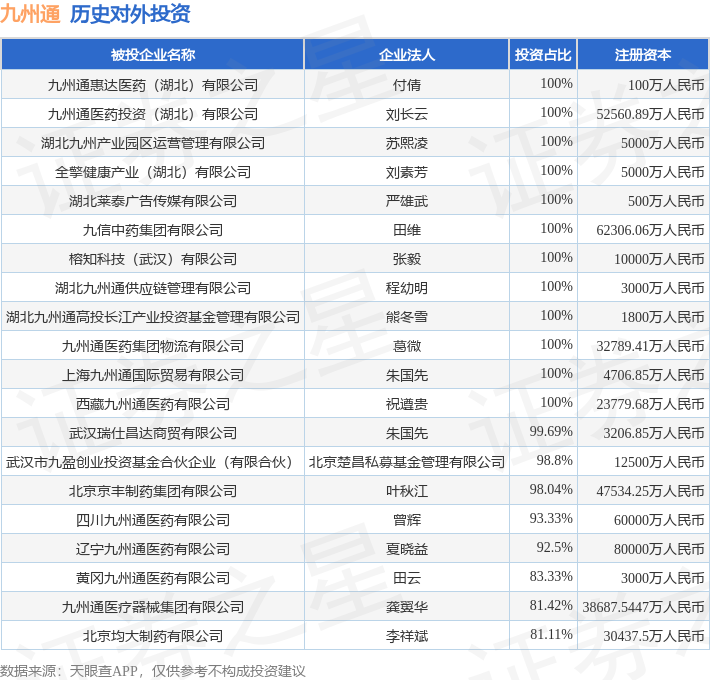710x680 pixels.
Task: Select 湖北九州通高投长江产业投资基金管理有限公司 cell
Action: (153, 316)
